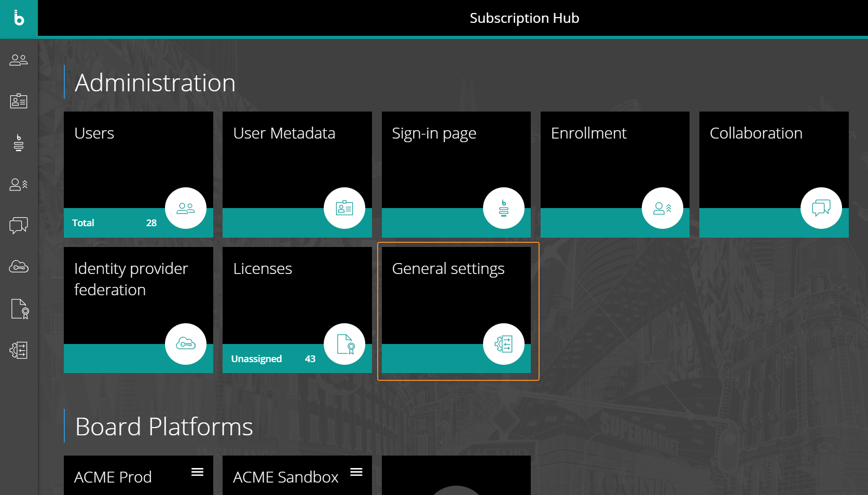Click the Board logo in top-left corner

click(19, 18)
